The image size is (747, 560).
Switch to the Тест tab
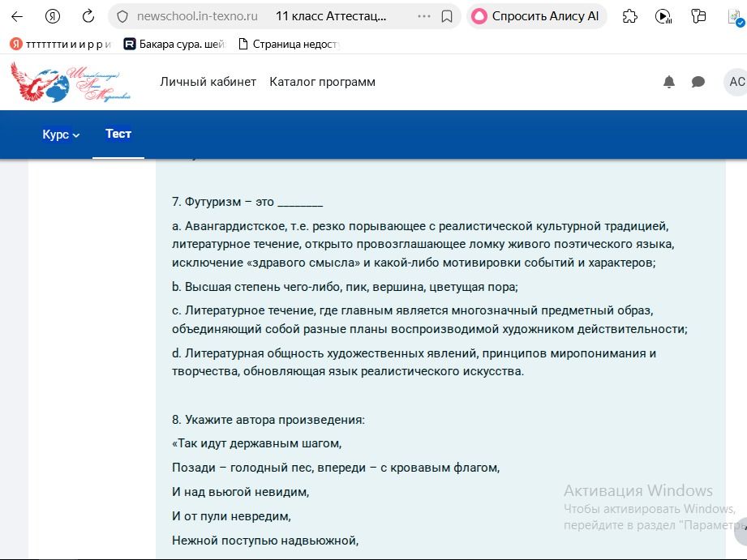[x=118, y=134]
